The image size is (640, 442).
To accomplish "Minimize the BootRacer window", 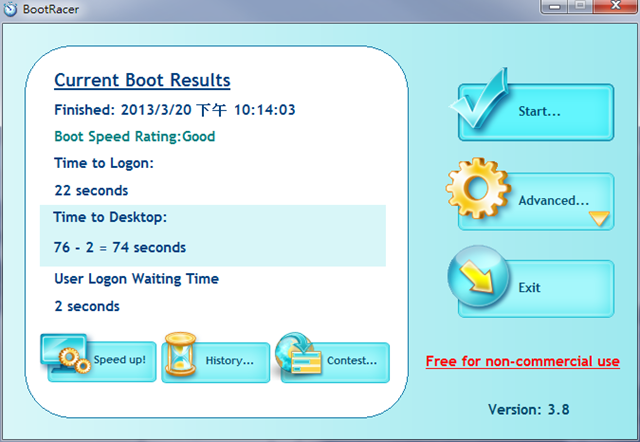I will click(554, 7).
